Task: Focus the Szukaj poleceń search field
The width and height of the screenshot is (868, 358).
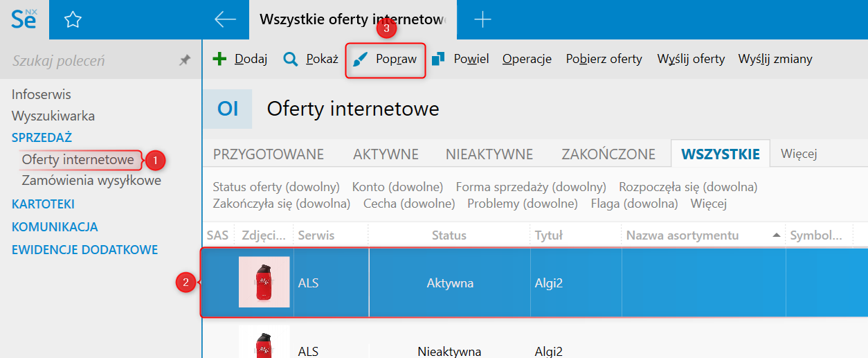Action: 90,61
